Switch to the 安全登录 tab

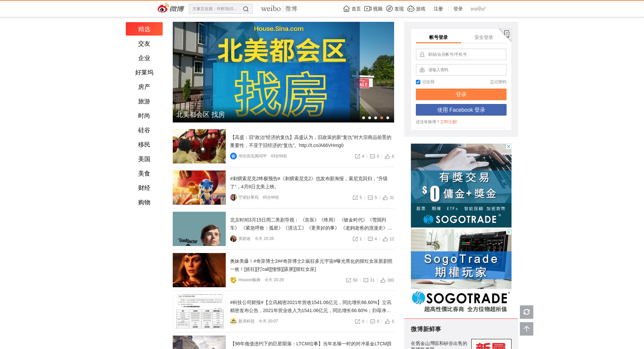[483, 37]
